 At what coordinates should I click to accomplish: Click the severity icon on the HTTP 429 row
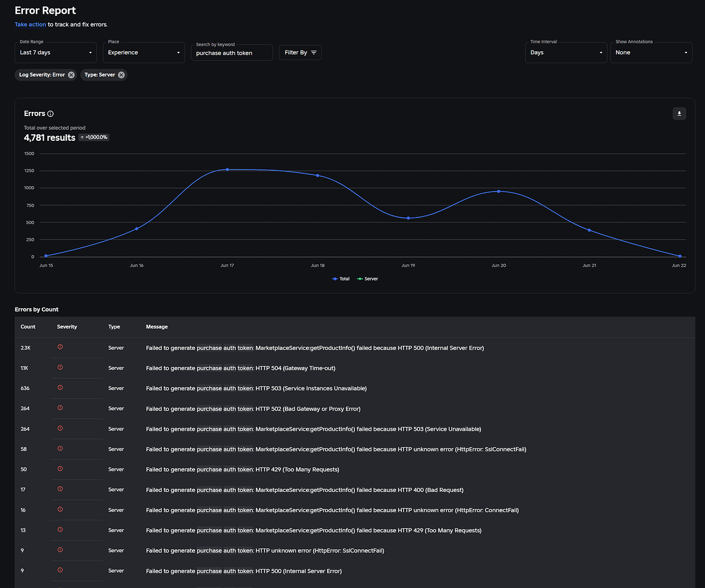coord(60,469)
